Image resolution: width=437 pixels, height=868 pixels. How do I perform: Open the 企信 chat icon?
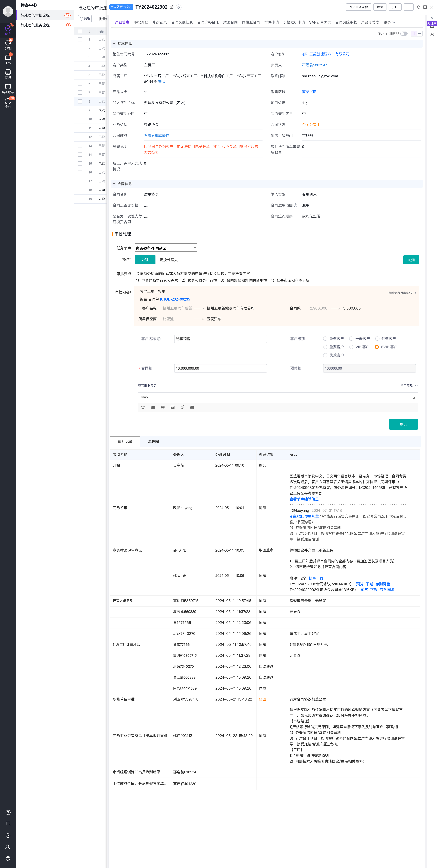[x=8, y=103]
